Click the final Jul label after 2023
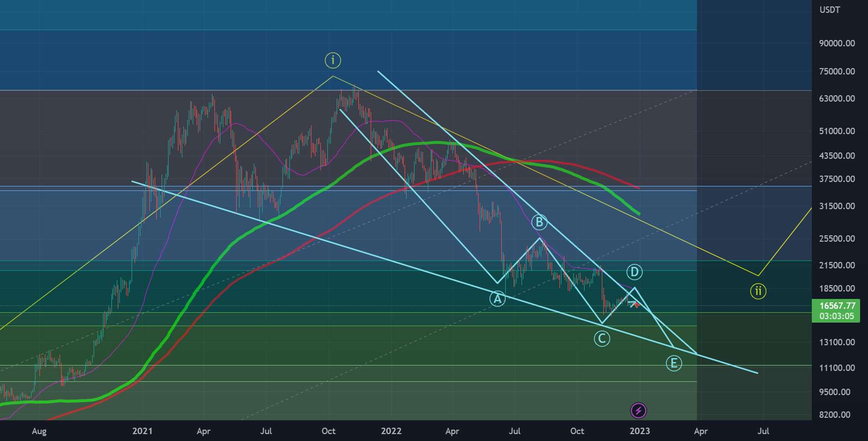This screenshot has width=868, height=441. [x=763, y=431]
